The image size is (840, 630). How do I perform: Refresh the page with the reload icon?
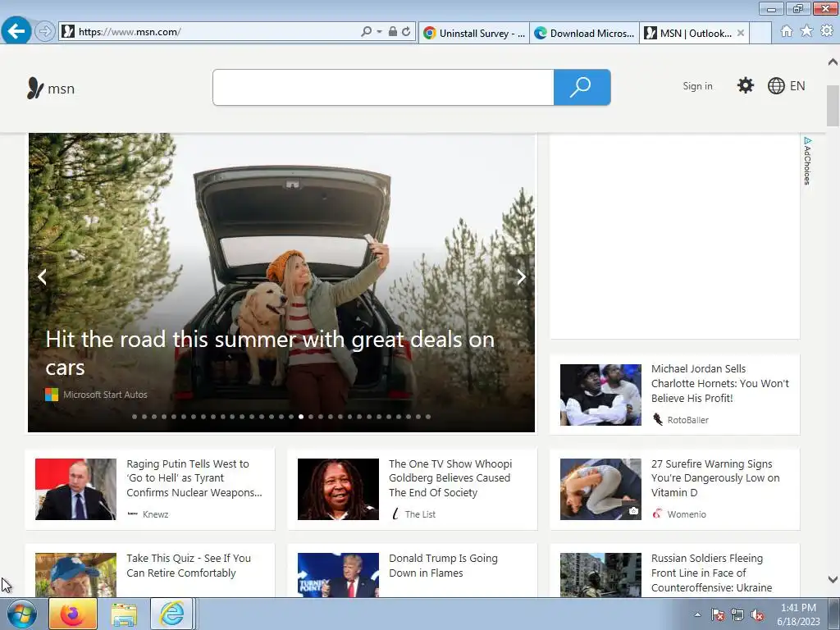(407, 32)
